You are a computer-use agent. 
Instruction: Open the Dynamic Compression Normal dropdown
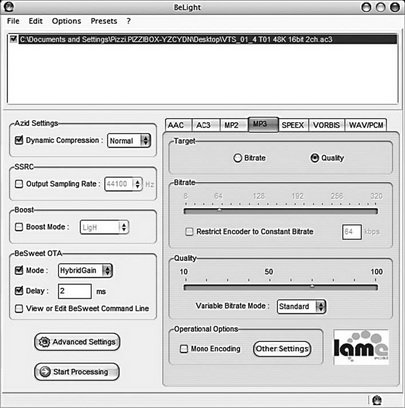[x=129, y=140]
